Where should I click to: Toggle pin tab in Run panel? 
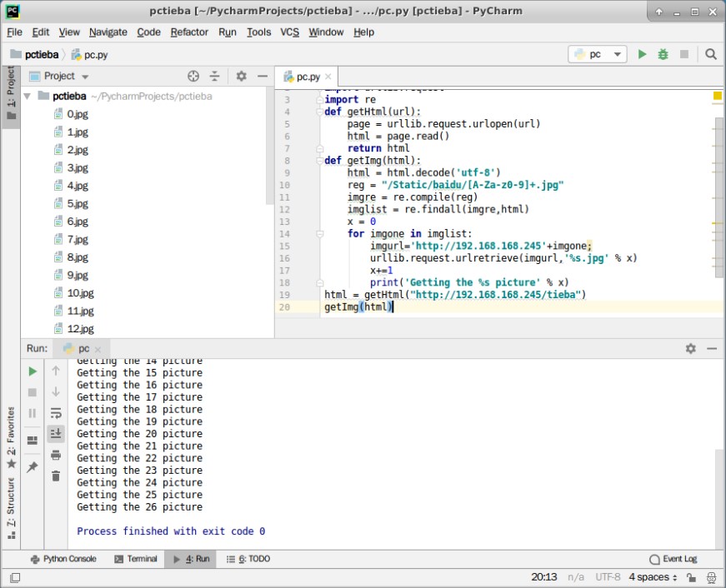coord(33,467)
